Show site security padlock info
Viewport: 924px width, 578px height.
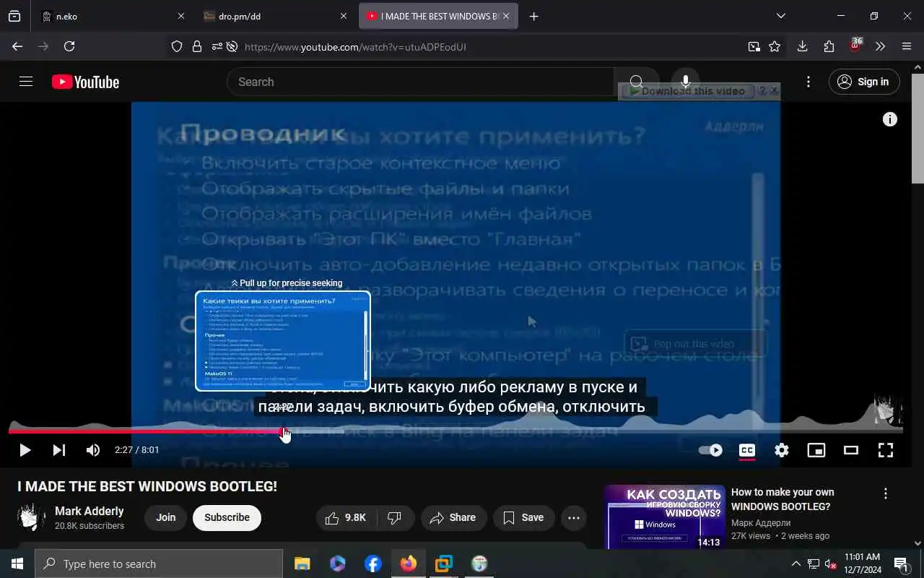196,46
